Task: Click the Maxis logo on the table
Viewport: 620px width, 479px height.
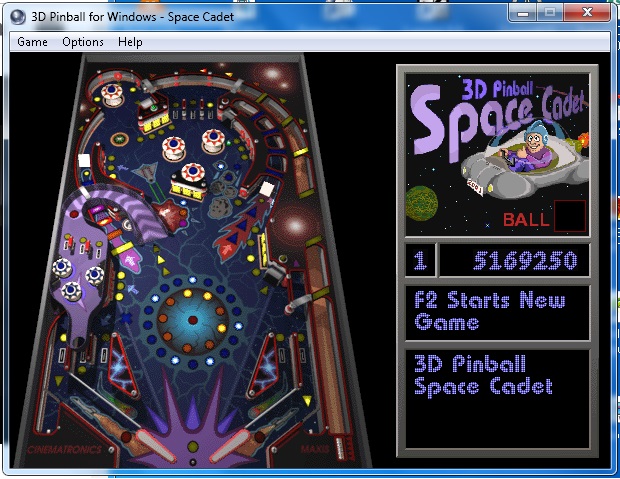Action: coord(315,449)
